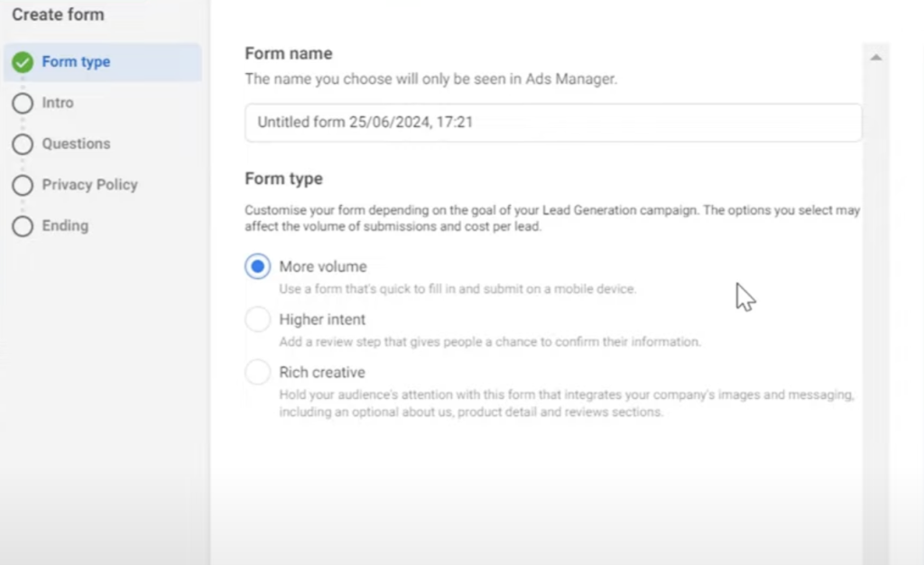Go to the Intro step label
This screenshot has width=924, height=565.
pyautogui.click(x=58, y=103)
